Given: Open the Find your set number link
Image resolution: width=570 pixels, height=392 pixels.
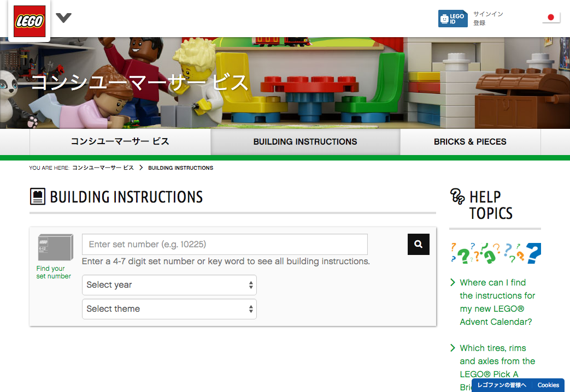Looking at the screenshot, I should coord(54,272).
